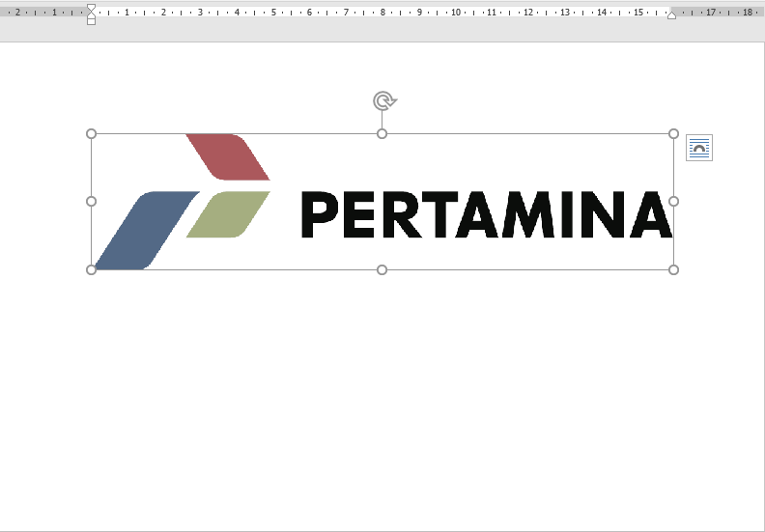The image size is (765, 532).
Task: Click the PERTAMINA logo picture
Action: tap(382, 202)
